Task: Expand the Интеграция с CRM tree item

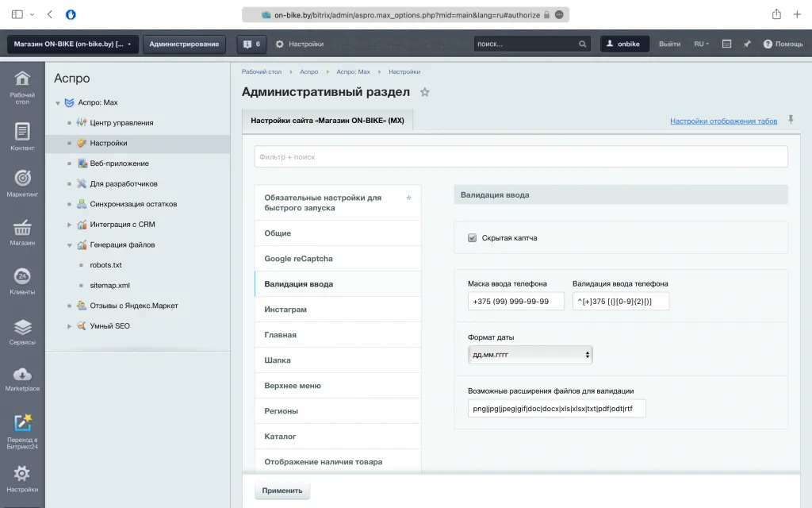Action: pos(70,225)
